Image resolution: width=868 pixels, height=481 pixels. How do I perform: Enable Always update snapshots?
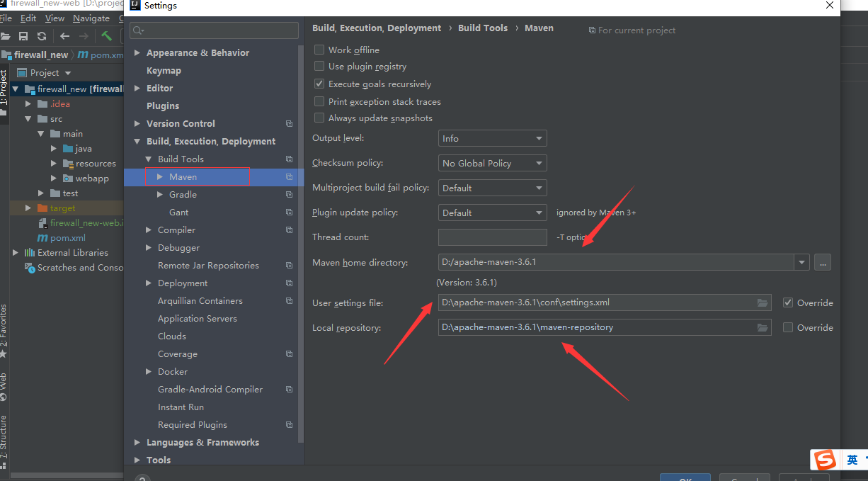(x=319, y=118)
